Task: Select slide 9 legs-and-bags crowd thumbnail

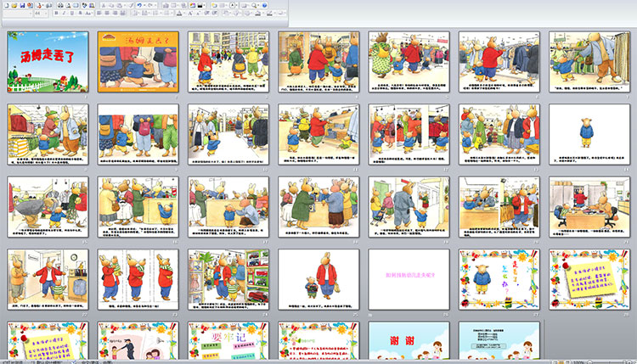Action: point(138,134)
